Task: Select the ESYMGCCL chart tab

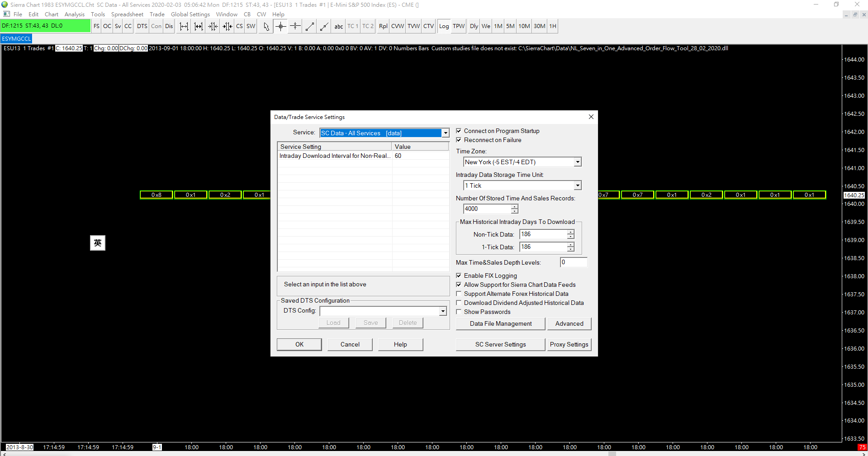Action: pyautogui.click(x=16, y=39)
